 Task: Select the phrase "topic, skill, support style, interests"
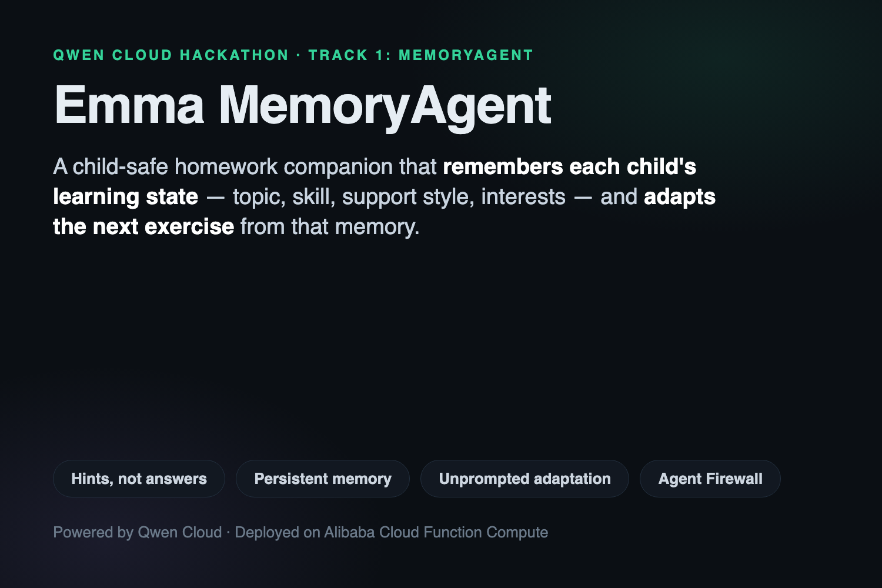[399, 197]
